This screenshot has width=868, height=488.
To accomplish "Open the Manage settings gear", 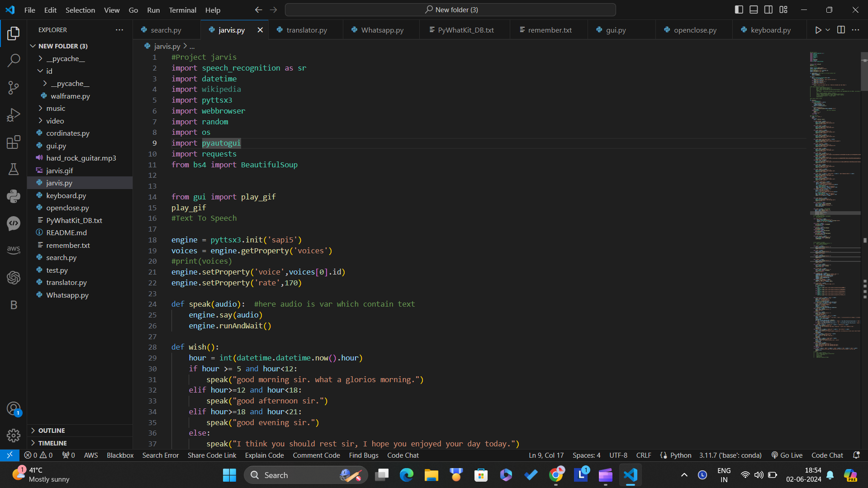I will click(14, 435).
